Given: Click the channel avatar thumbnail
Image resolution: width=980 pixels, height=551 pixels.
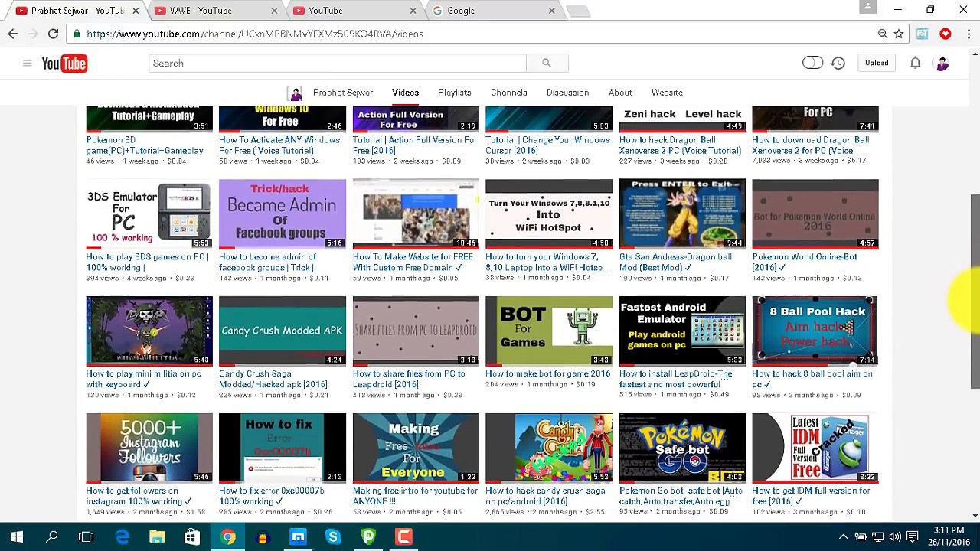Looking at the screenshot, I should [296, 93].
